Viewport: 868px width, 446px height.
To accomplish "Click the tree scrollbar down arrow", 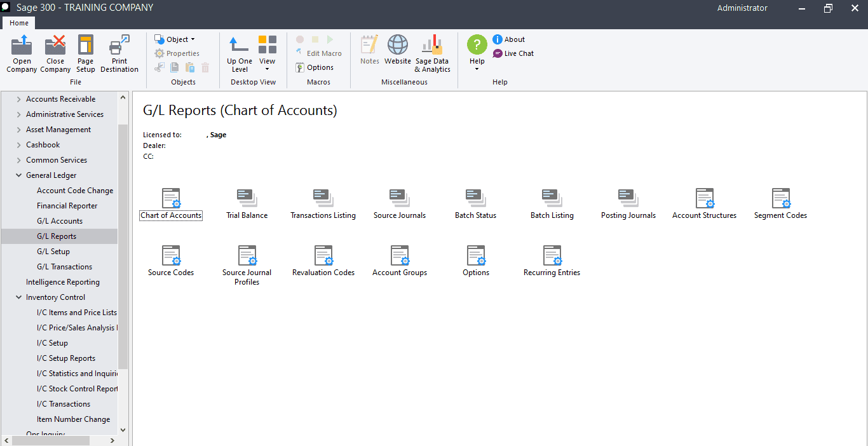I will point(123,430).
